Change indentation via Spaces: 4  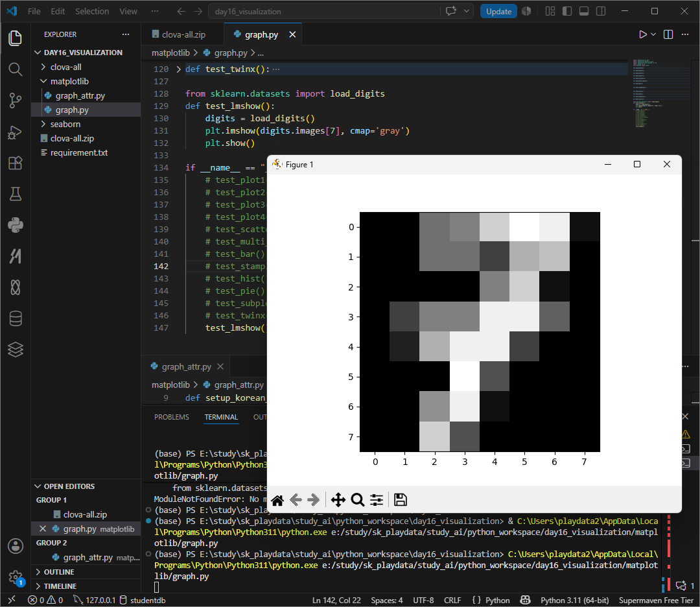[x=386, y=600]
